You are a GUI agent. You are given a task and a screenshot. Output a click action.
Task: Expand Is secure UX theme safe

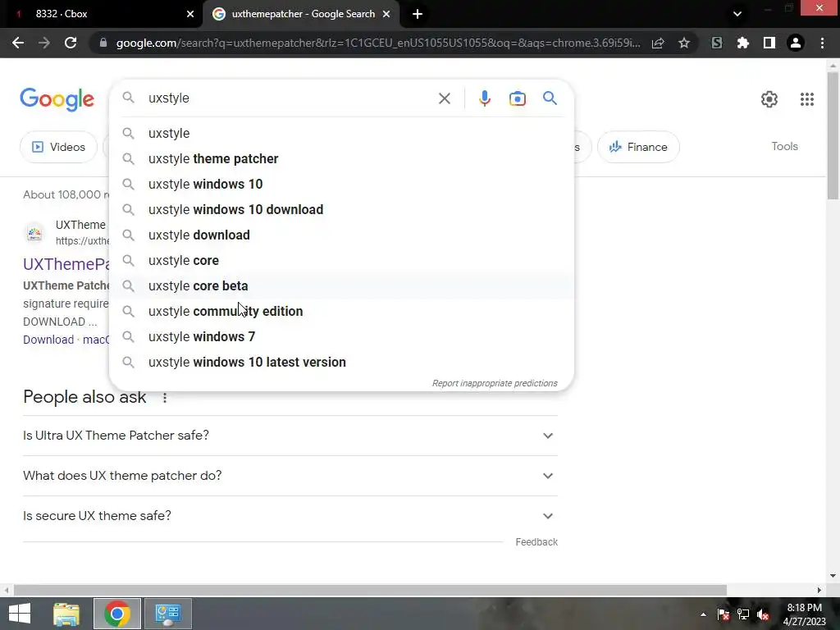[x=290, y=516]
